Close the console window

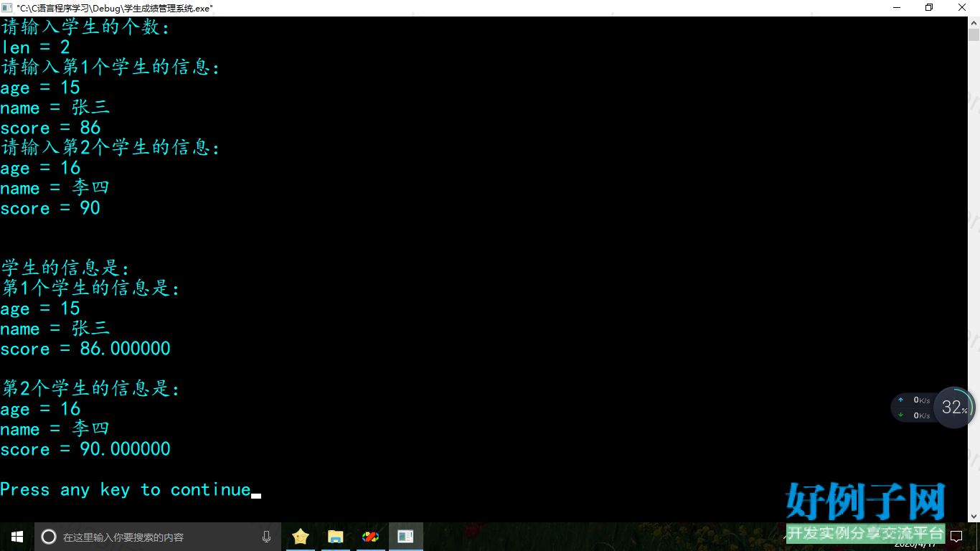(962, 8)
